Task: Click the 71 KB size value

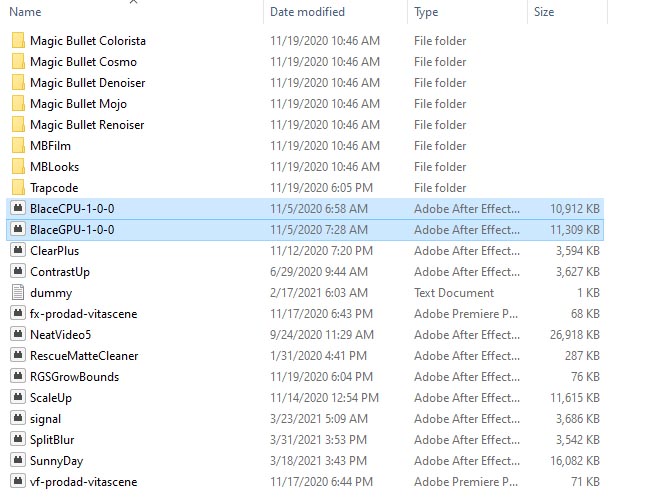Action: coord(587,482)
